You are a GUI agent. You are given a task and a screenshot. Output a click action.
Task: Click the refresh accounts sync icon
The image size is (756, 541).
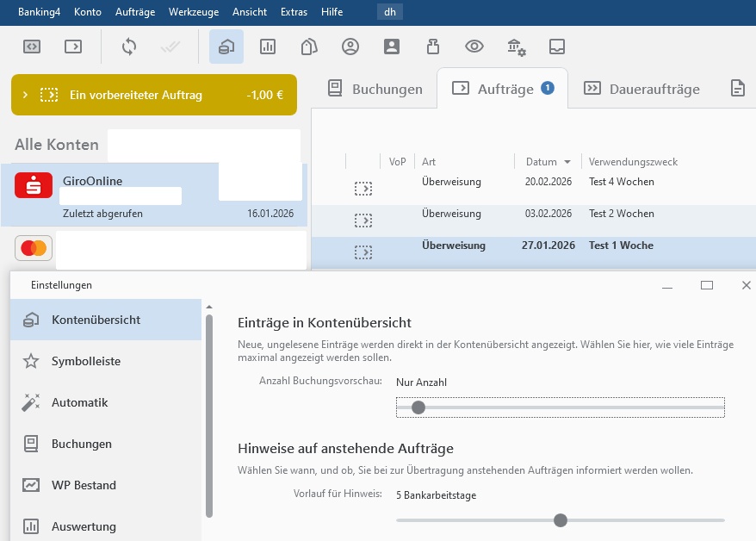[129, 47]
